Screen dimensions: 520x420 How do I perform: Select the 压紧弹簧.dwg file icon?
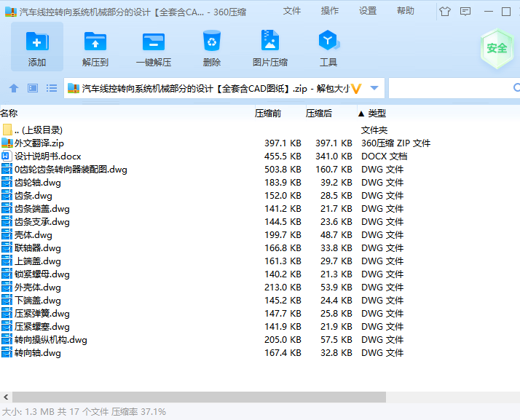(x=7, y=313)
